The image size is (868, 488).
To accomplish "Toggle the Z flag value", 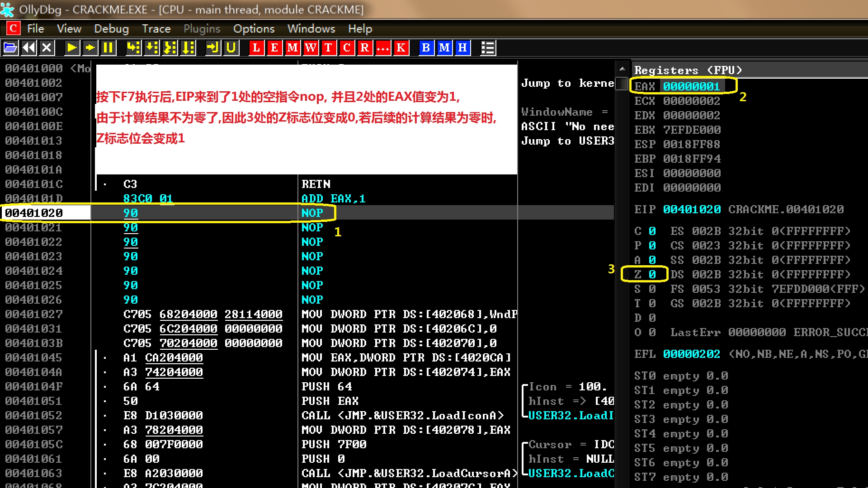I will tap(652, 274).
